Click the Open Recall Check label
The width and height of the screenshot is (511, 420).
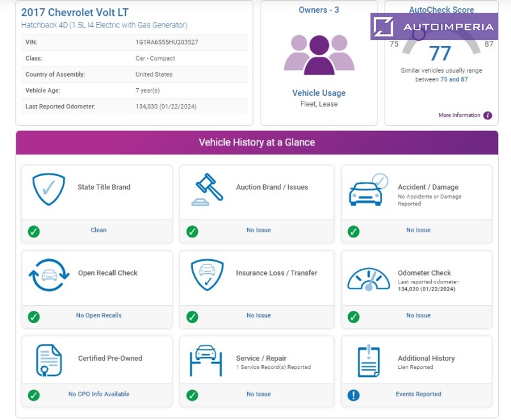[108, 273]
